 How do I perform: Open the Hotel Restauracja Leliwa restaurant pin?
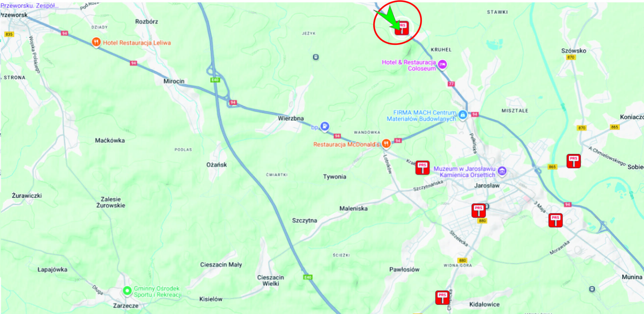(x=96, y=42)
